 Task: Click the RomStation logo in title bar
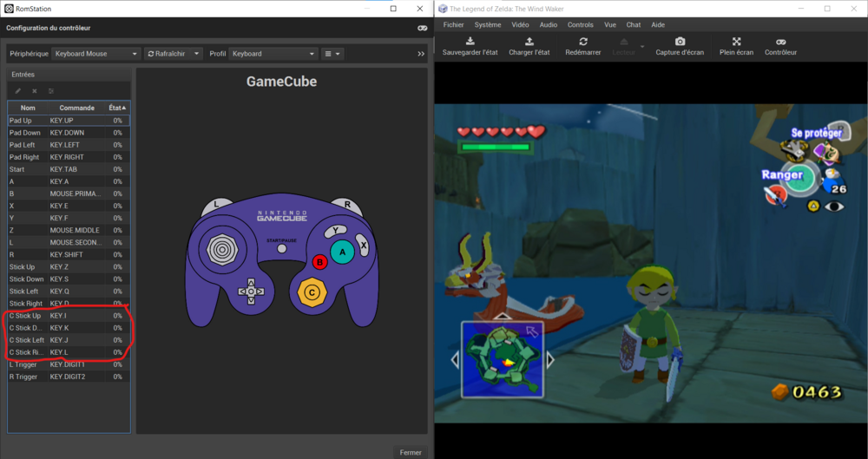pos(9,9)
